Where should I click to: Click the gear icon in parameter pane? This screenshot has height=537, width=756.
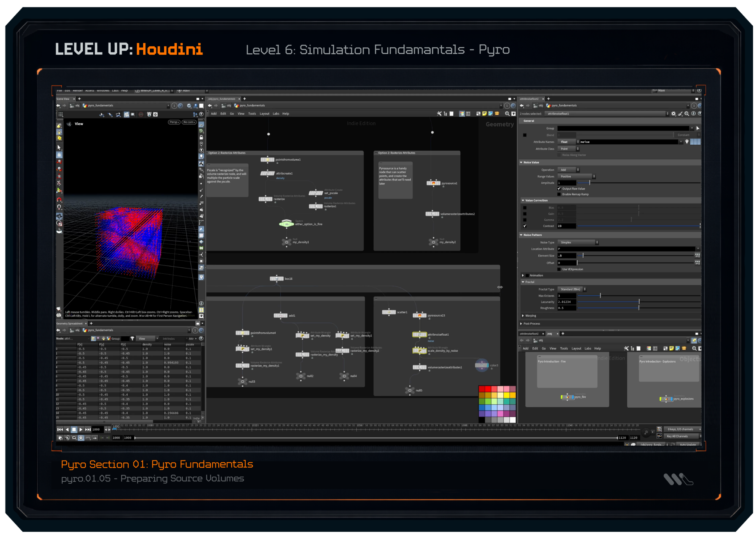pos(673,114)
